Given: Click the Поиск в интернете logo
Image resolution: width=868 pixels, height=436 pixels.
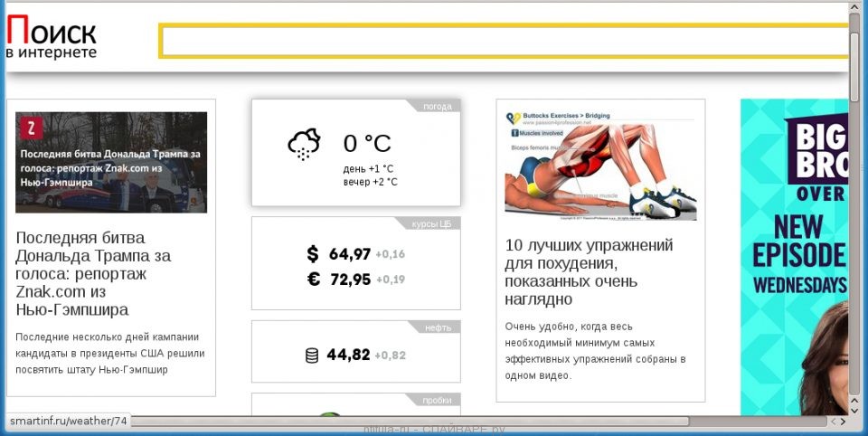Looking at the screenshot, I should click(52, 41).
